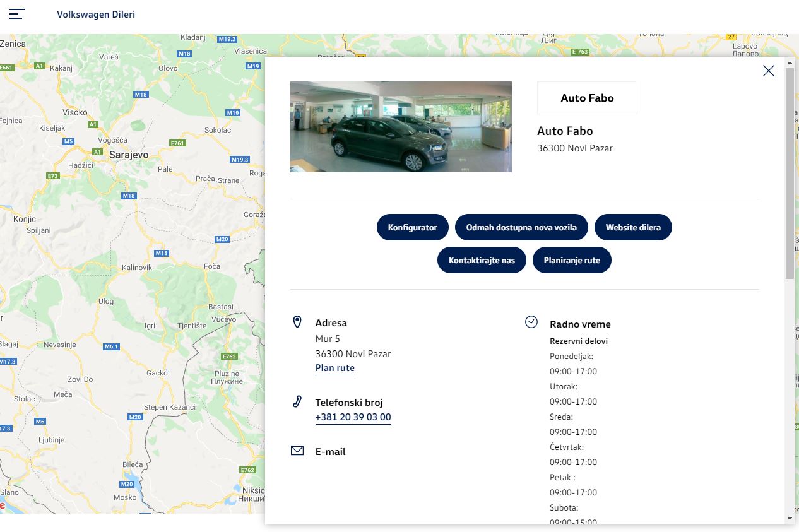Click the Auto Fabo logo box
The image size is (799, 532).
587,98
